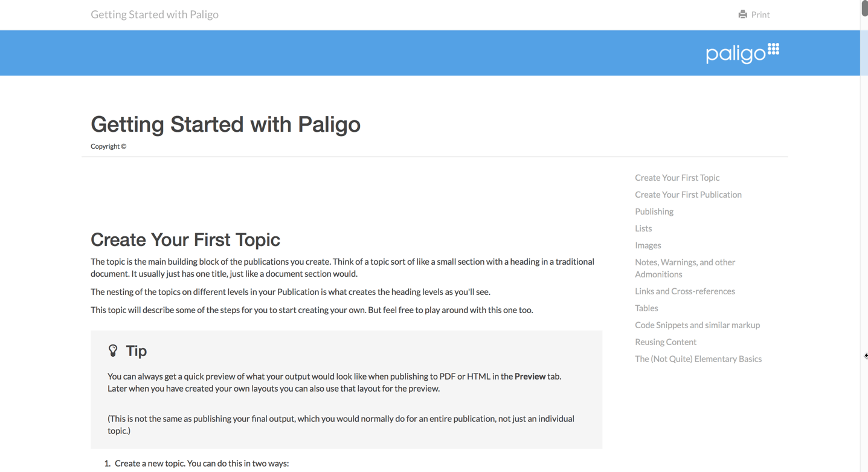Image resolution: width=868 pixels, height=472 pixels.
Task: Click the lightbulb icon in the Tip box
Action: tap(113, 350)
